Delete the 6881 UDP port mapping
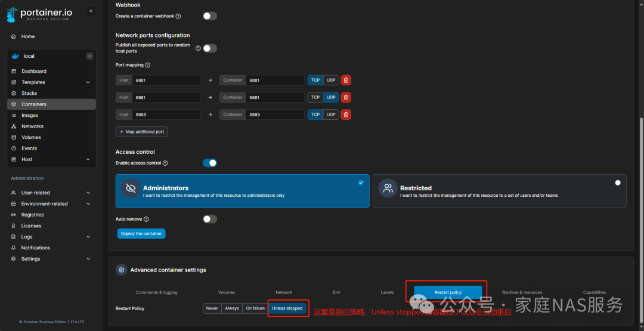 coord(346,97)
